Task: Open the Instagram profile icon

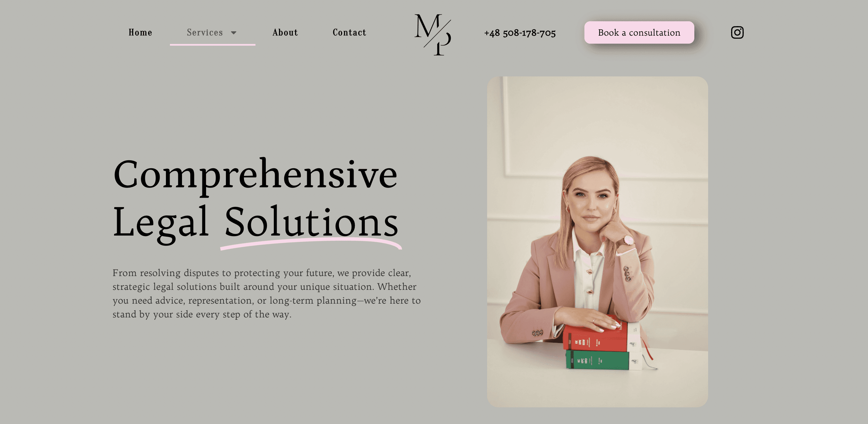Action: coord(737,32)
